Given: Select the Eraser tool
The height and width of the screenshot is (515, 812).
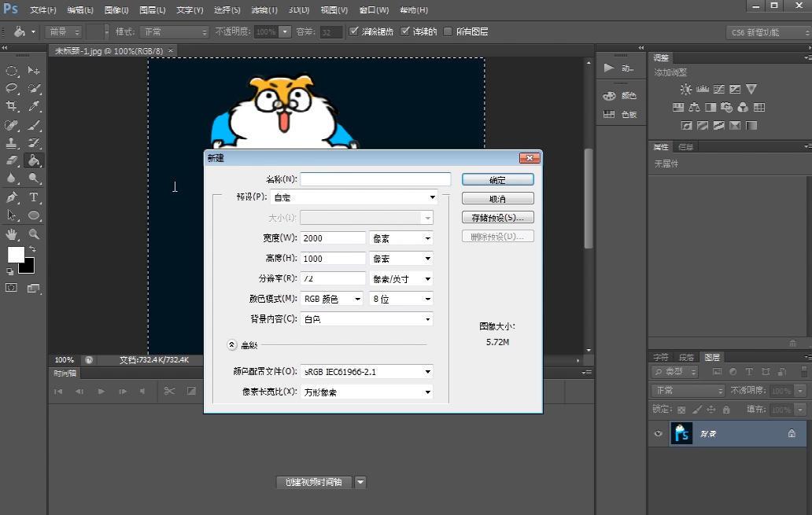Looking at the screenshot, I should 11,161.
